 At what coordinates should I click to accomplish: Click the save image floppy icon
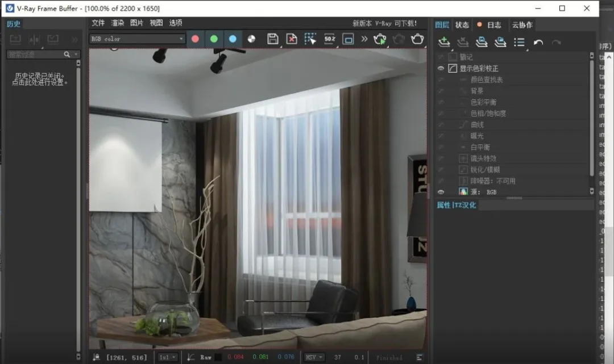point(272,39)
